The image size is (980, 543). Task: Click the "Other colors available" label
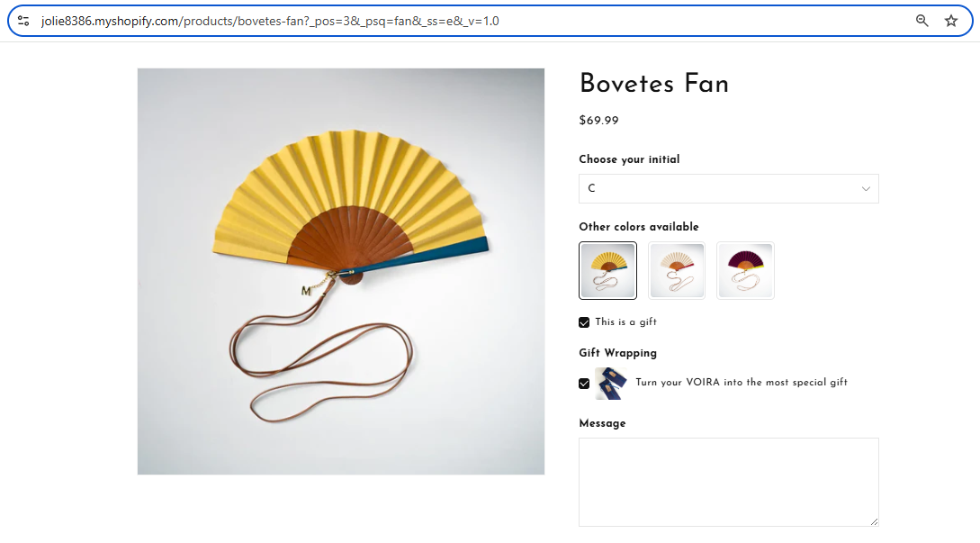coord(639,227)
